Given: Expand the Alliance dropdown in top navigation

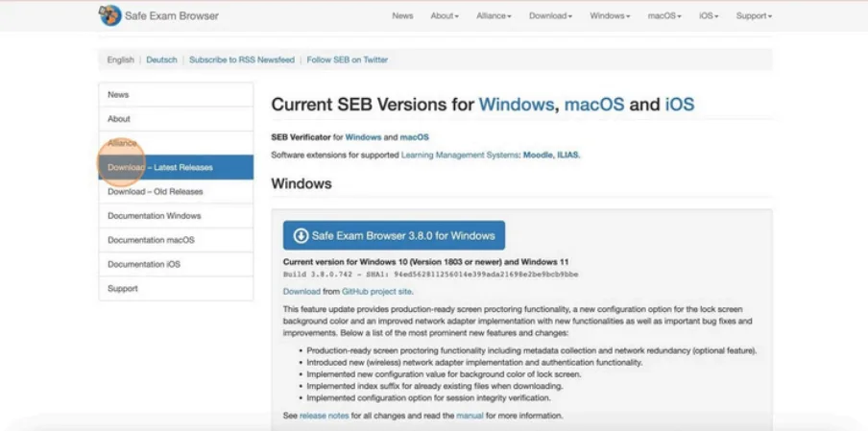Looking at the screenshot, I should coord(494,16).
